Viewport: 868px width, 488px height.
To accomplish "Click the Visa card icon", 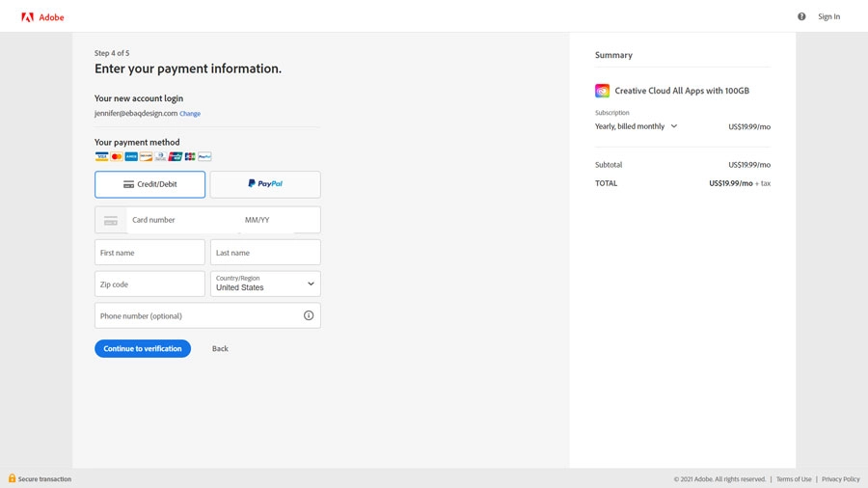I will click(x=102, y=156).
